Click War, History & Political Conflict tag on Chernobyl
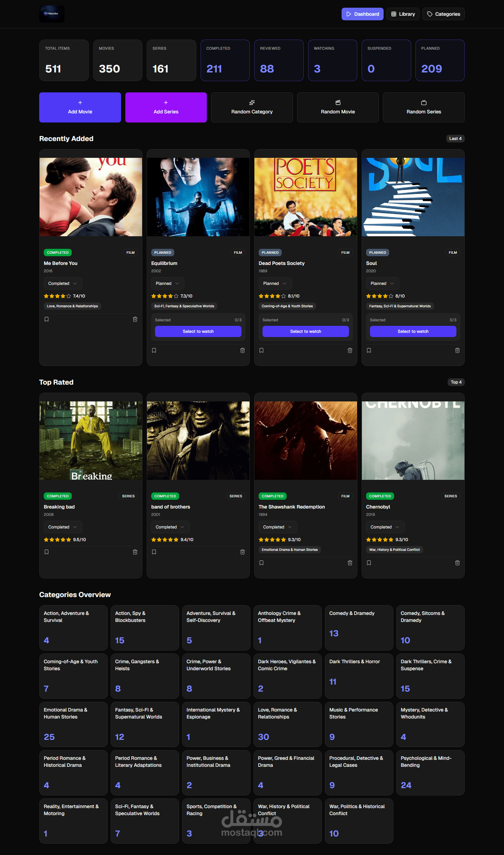 [x=394, y=550]
